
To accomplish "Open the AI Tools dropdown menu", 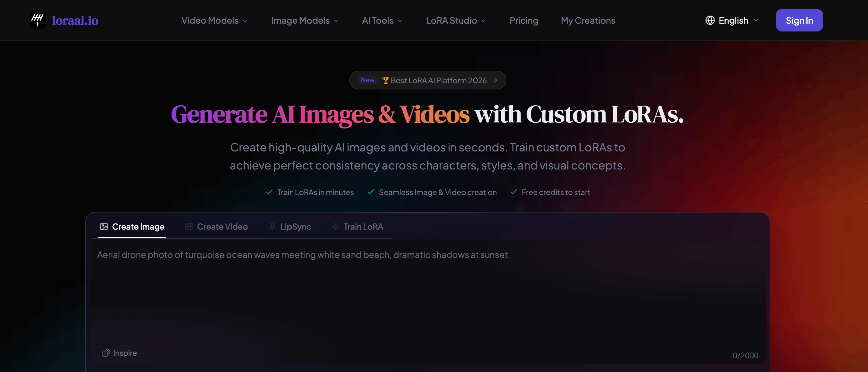I will tap(382, 21).
